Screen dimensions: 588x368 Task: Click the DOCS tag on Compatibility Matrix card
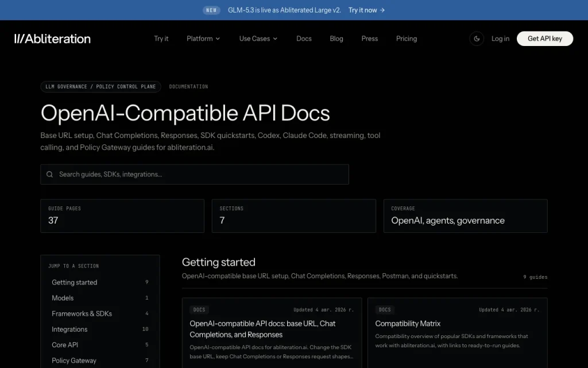(385, 310)
